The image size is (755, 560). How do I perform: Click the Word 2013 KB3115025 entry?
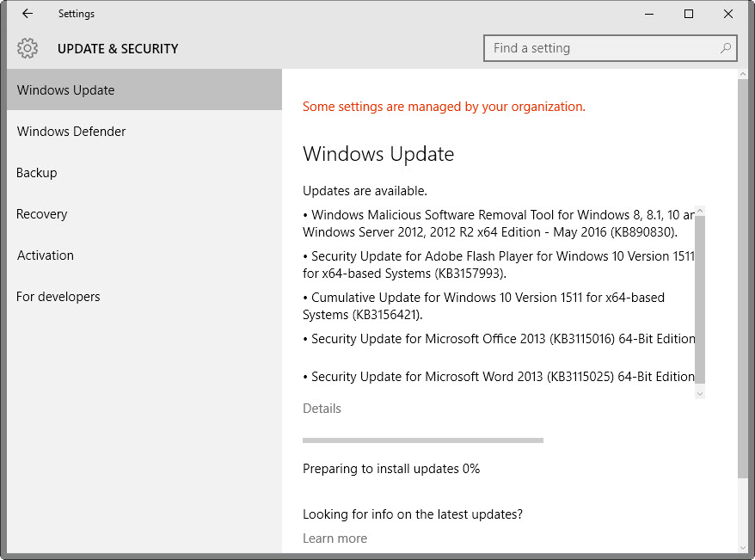click(x=499, y=377)
